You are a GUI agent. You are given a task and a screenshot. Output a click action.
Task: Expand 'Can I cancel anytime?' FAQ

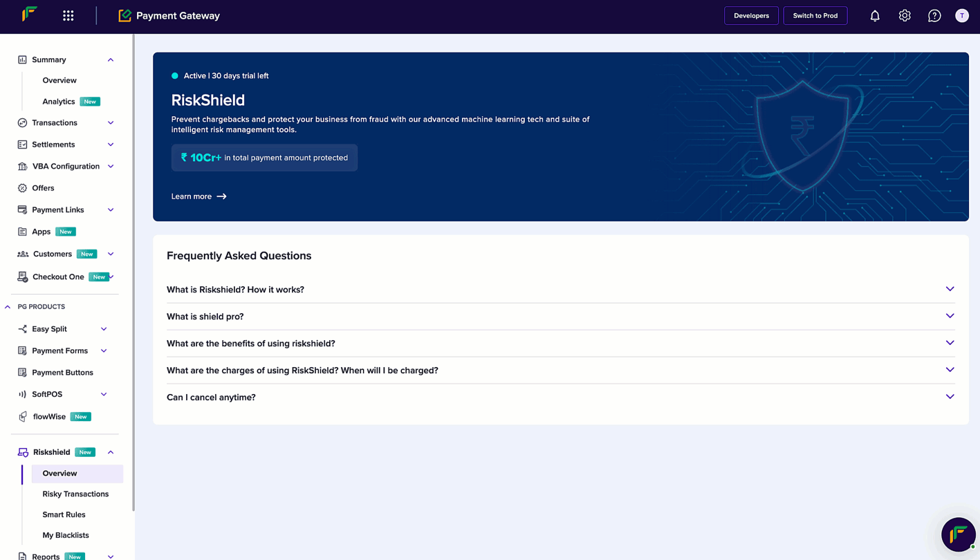coord(560,398)
